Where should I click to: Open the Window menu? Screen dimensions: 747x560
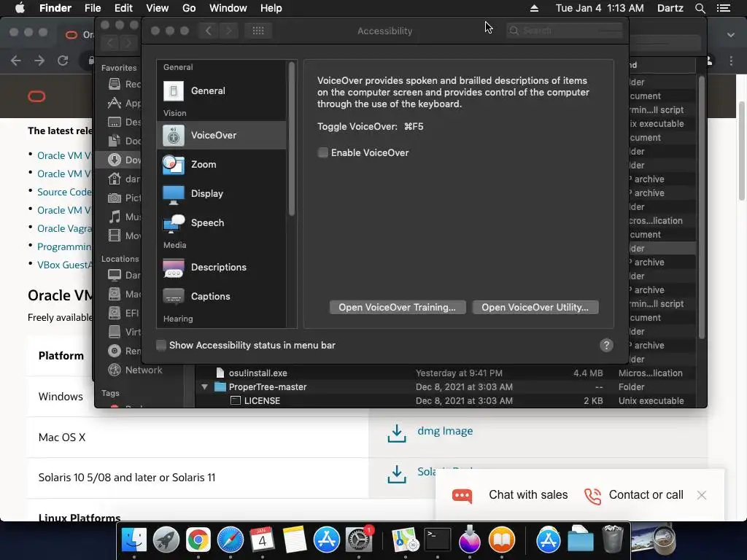(x=228, y=8)
